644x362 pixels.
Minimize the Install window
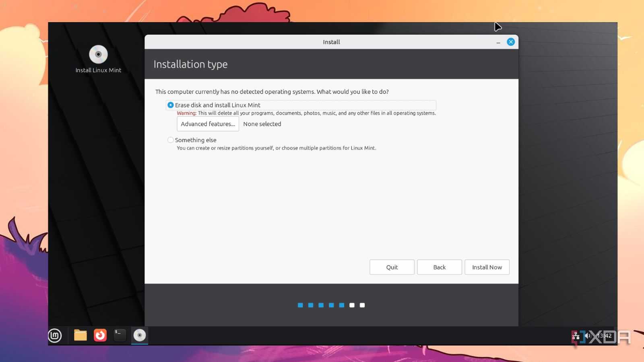pyautogui.click(x=498, y=42)
